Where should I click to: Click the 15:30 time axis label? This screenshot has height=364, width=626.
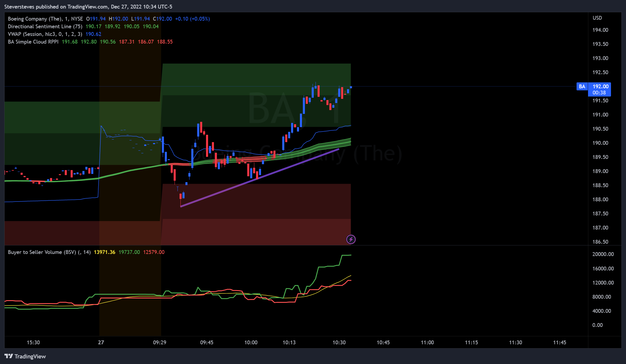tap(33, 343)
